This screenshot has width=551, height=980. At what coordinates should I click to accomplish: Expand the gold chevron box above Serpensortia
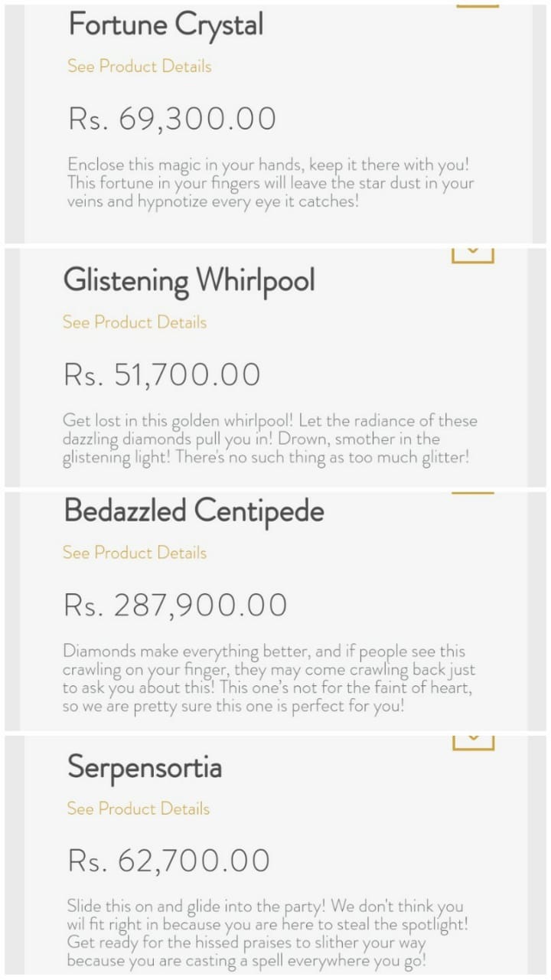(473, 741)
